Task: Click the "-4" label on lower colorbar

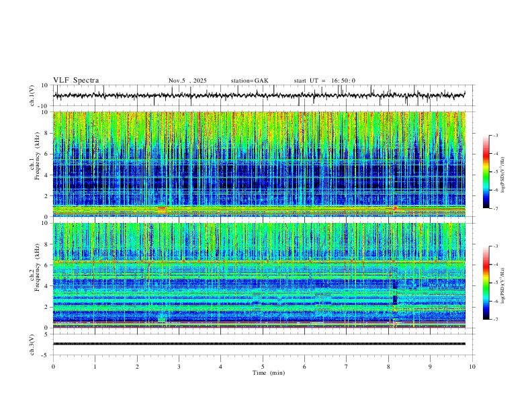Action: tap(496, 265)
